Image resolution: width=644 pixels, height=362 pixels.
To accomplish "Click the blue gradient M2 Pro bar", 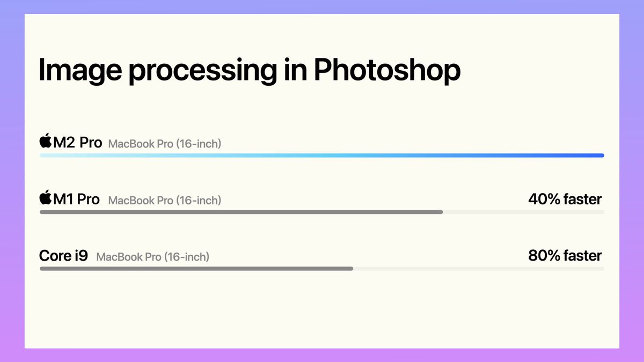I will tap(322, 156).
